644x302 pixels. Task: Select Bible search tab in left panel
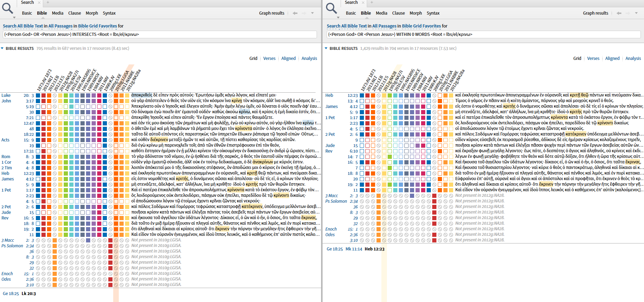pos(42,13)
